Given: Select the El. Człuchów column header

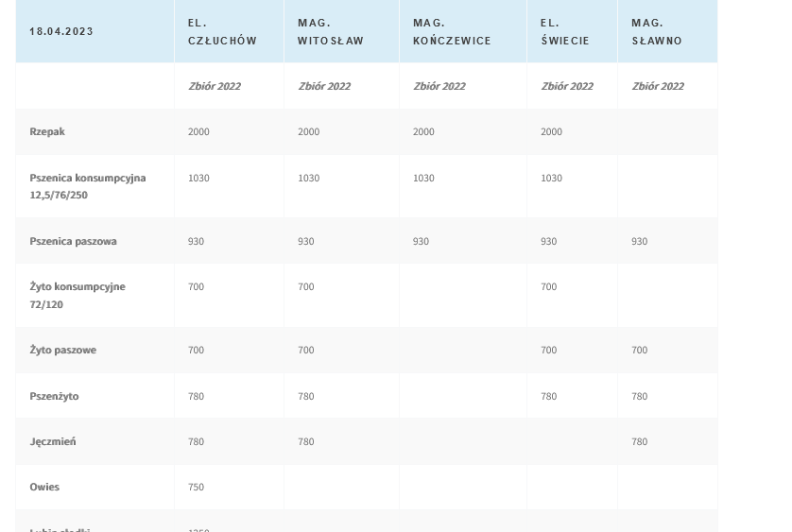Looking at the screenshot, I should [x=222, y=31].
